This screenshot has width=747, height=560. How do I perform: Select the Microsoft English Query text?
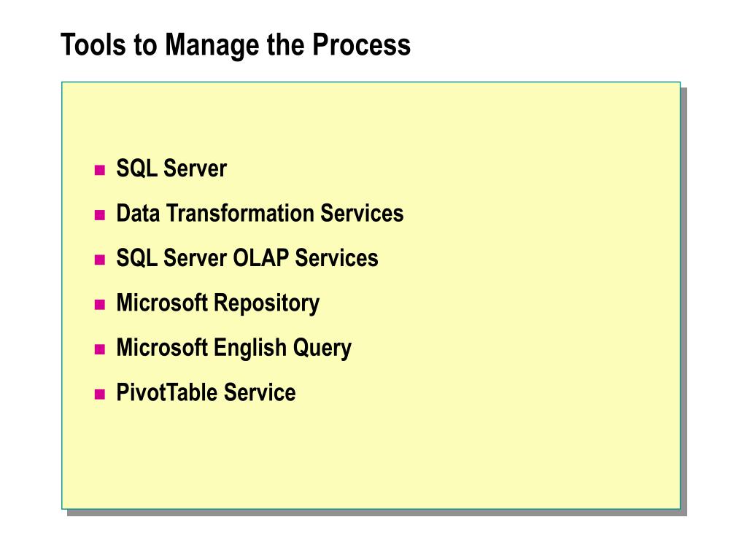coord(234,348)
